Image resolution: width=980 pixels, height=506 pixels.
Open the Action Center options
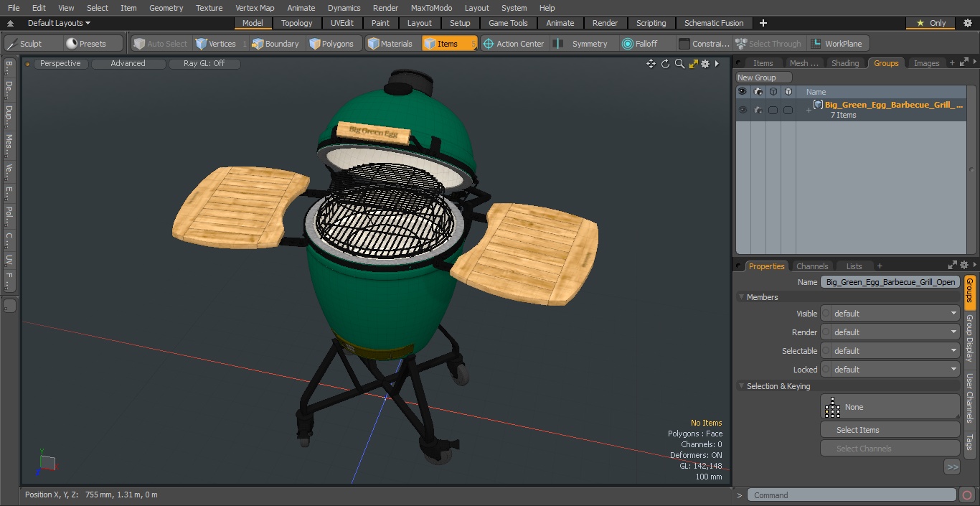coord(514,44)
